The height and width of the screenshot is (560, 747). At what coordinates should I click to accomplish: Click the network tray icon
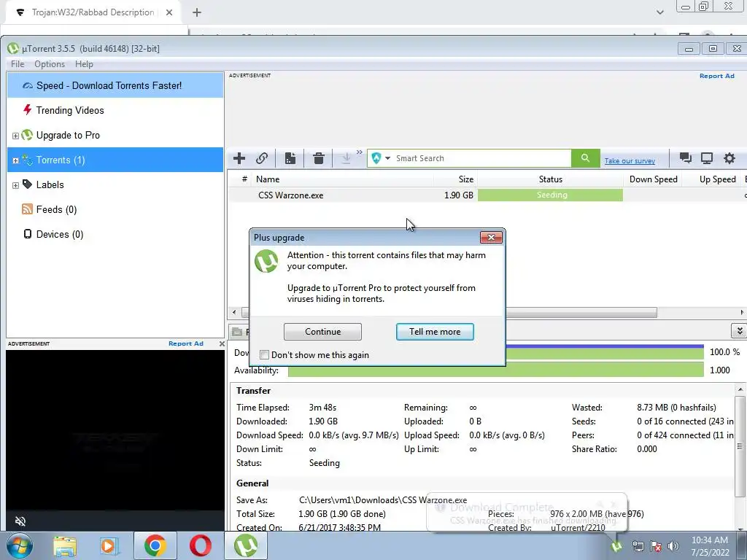pos(638,546)
